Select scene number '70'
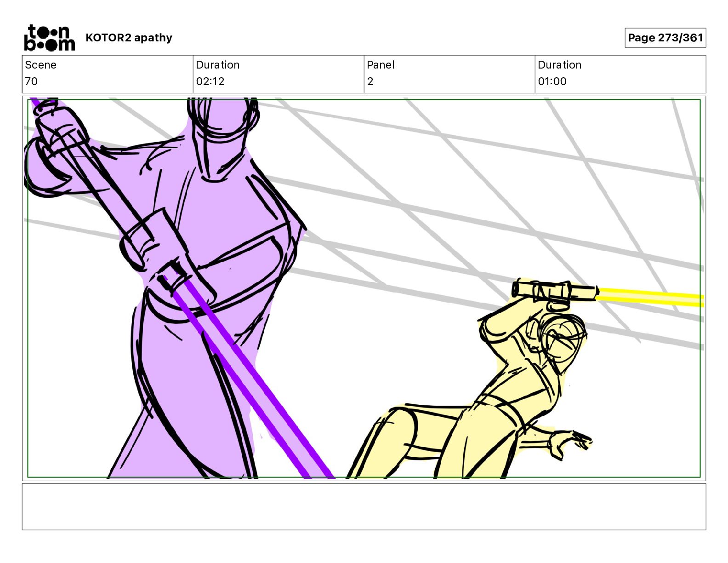 31,81
